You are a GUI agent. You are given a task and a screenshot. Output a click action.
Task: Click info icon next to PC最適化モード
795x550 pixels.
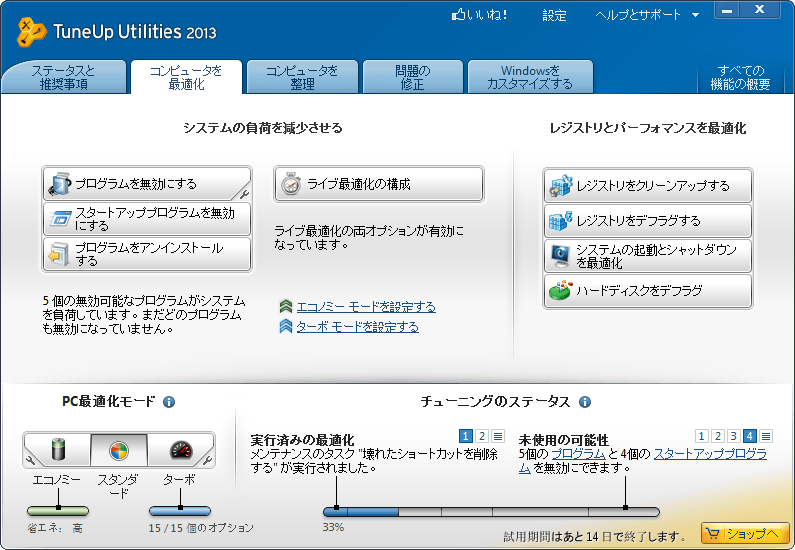coord(169,402)
